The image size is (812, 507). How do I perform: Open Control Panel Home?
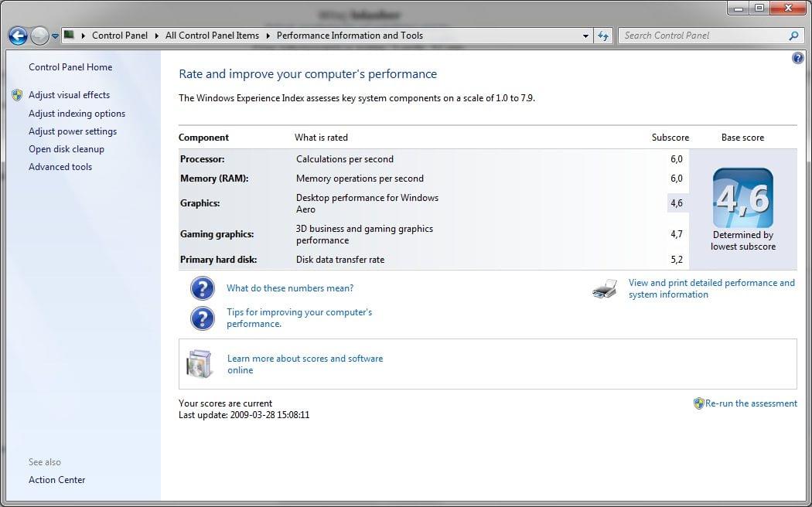coord(70,67)
